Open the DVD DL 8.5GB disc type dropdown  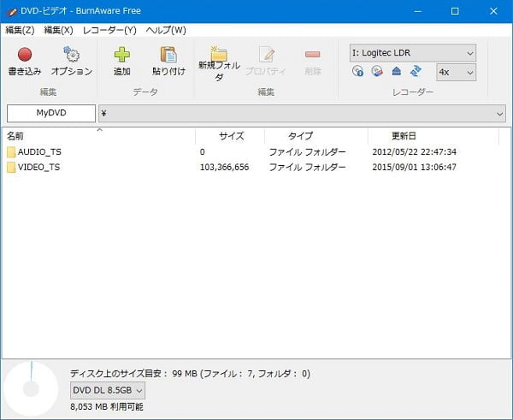pyautogui.click(x=108, y=390)
